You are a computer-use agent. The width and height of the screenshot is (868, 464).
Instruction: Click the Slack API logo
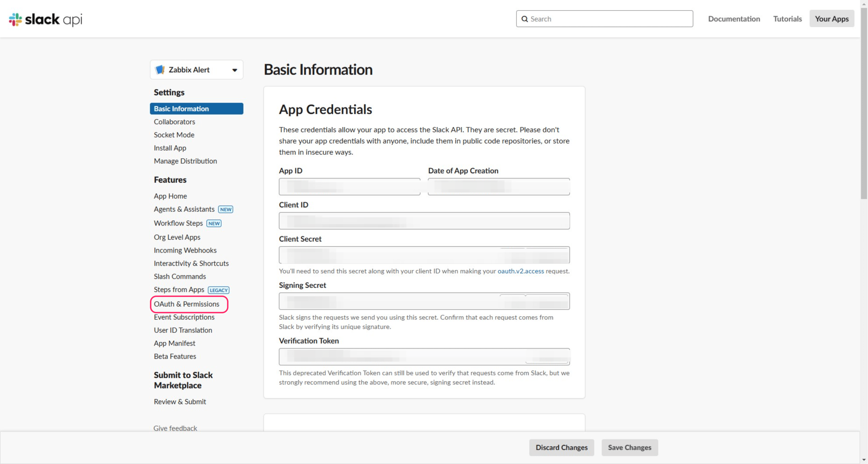(46, 19)
